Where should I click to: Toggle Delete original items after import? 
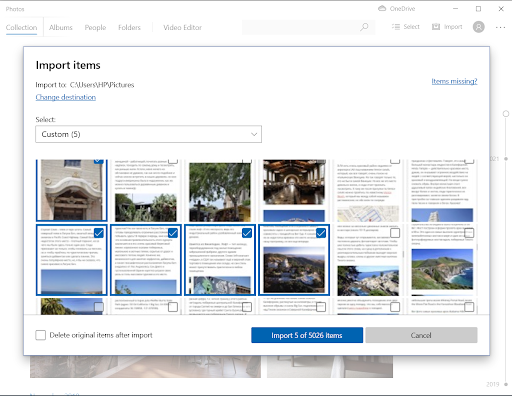tap(41, 335)
